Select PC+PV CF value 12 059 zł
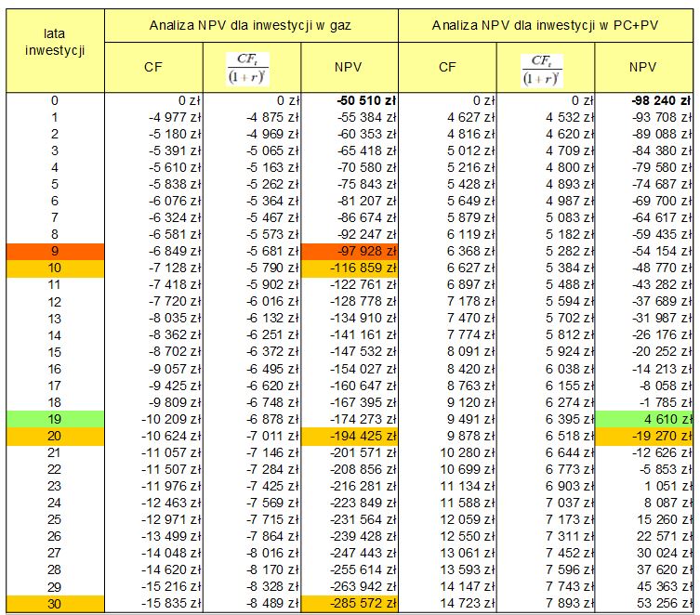 pyautogui.click(x=468, y=520)
